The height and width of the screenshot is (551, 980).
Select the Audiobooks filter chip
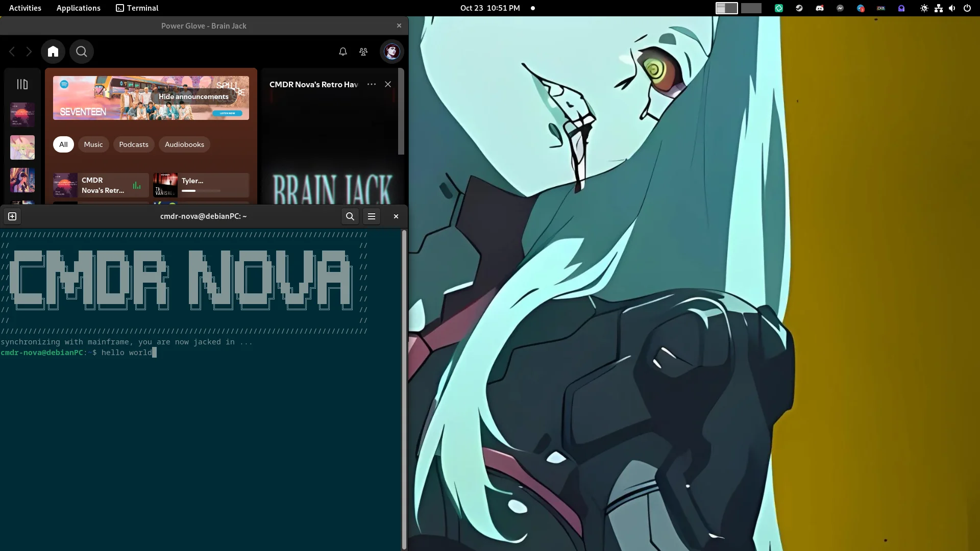pyautogui.click(x=184, y=144)
